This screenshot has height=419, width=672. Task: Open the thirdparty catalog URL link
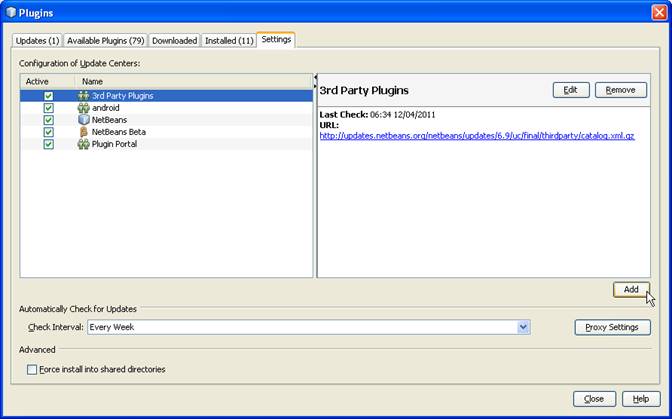pyautogui.click(x=477, y=136)
